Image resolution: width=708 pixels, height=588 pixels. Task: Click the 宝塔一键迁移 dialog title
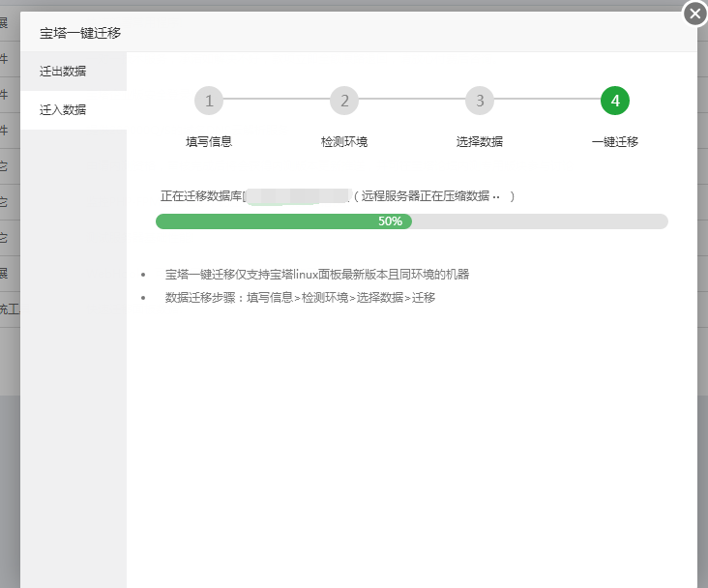pyautogui.click(x=80, y=33)
